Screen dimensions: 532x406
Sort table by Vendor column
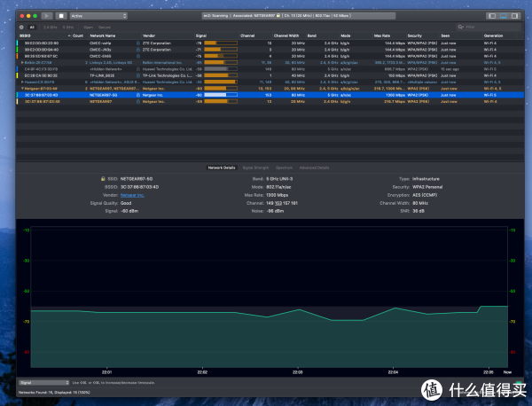[149, 35]
